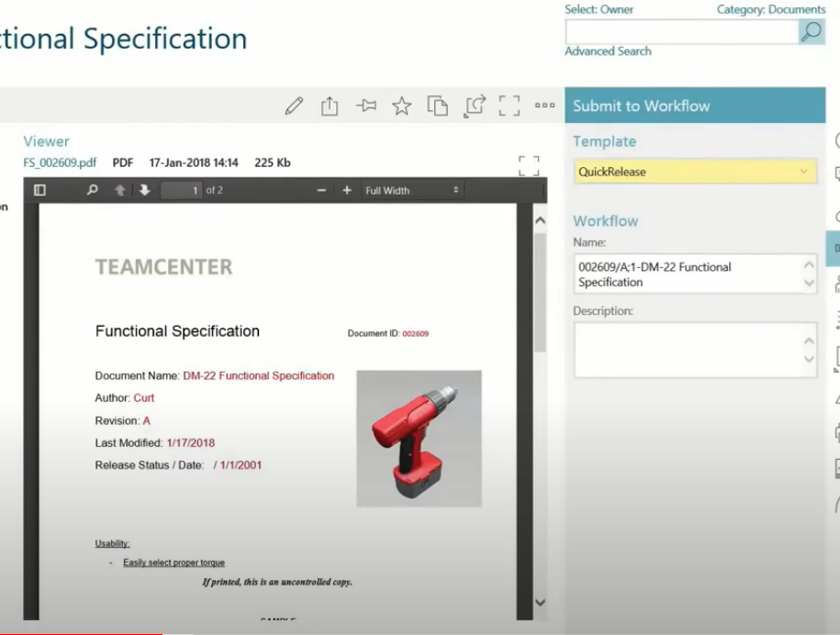Add to favorites with star icon
Viewport: 840px width, 635px height.
[x=401, y=106]
